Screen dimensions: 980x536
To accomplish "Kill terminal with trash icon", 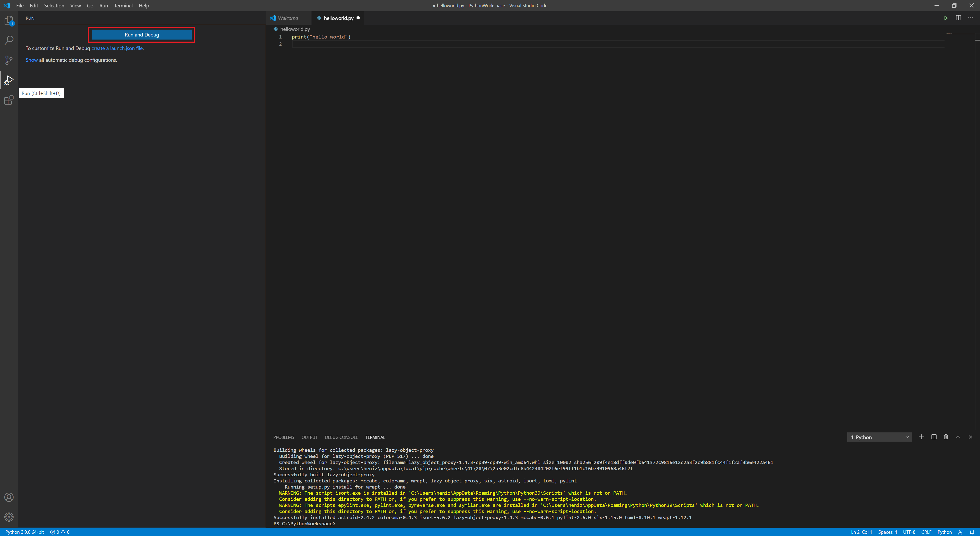I will click(x=946, y=437).
